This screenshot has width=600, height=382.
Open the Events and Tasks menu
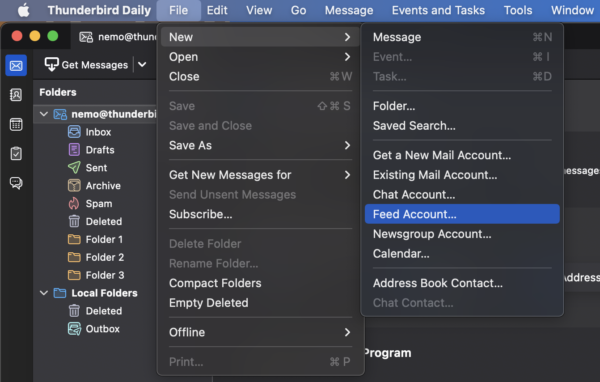(x=438, y=10)
